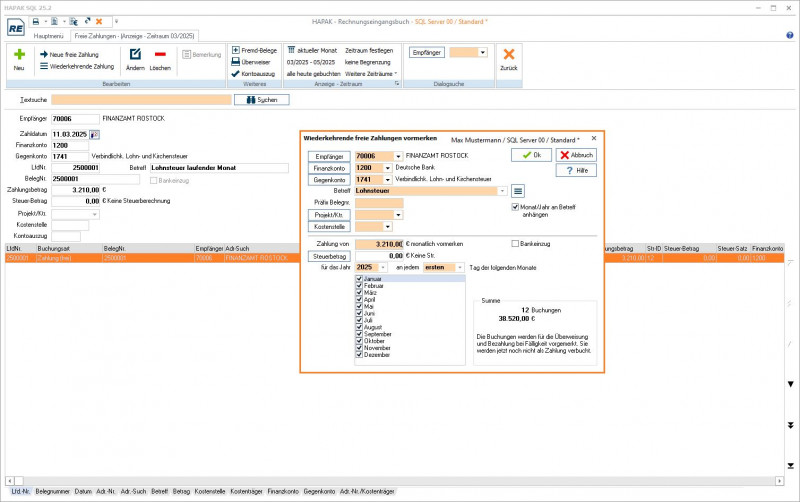
Task: Click the red minus Löschen icon
Action: click(x=160, y=55)
